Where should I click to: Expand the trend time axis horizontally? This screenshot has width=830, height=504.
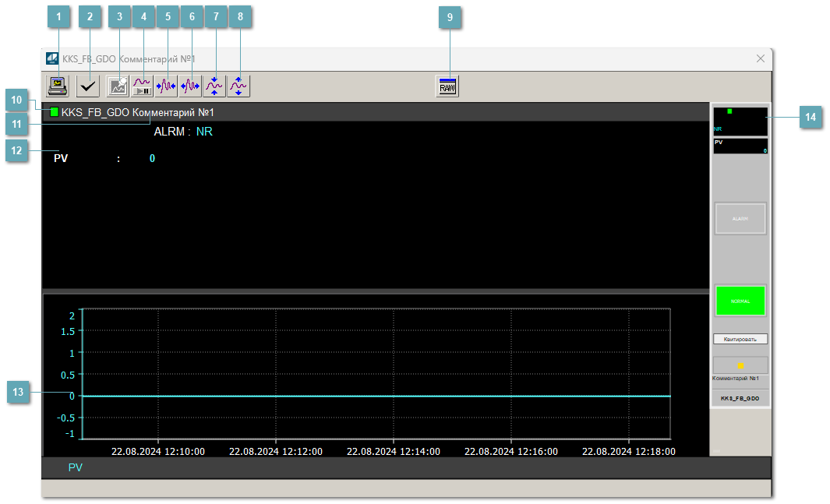(190, 86)
